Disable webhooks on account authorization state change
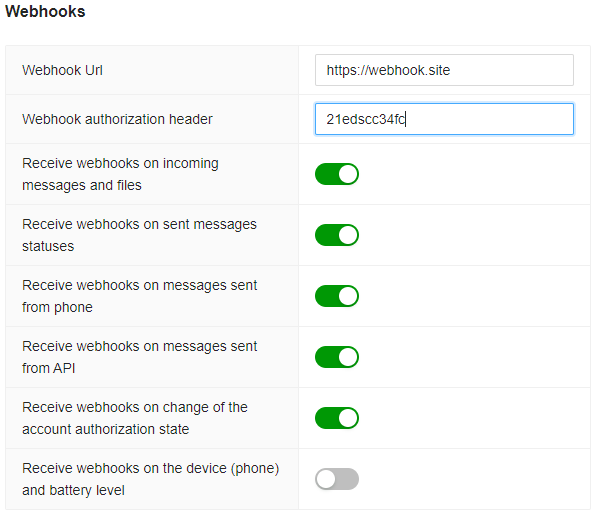The image size is (598, 512). tap(337, 418)
